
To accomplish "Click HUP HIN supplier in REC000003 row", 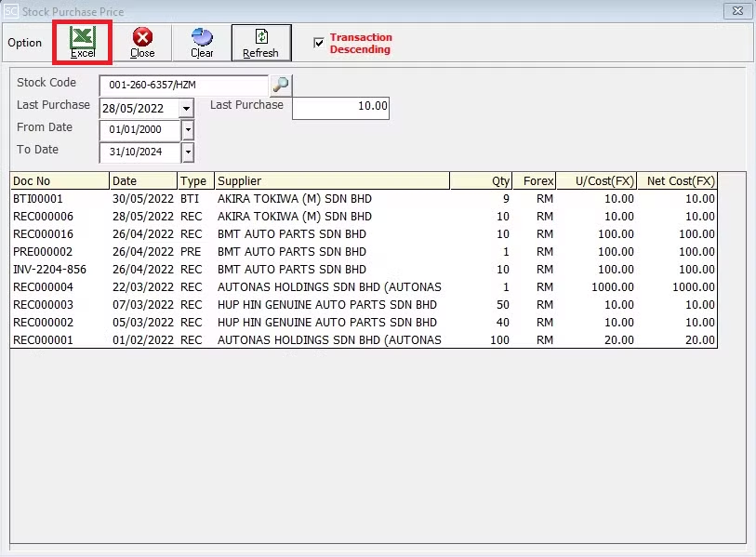I will pos(327,305).
